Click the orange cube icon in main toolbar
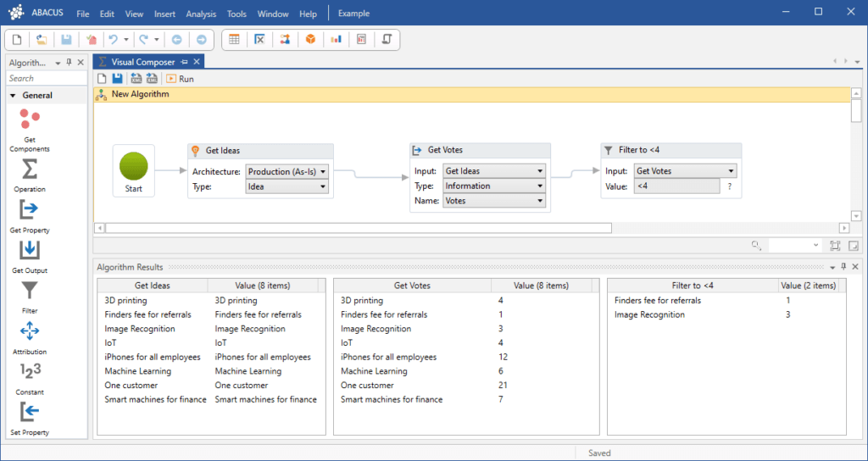 (x=311, y=39)
